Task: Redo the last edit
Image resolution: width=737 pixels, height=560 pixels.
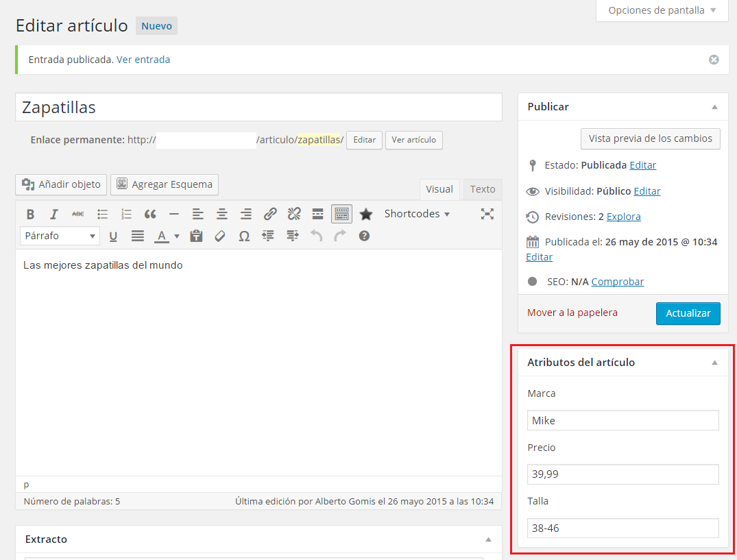Action: (x=340, y=236)
